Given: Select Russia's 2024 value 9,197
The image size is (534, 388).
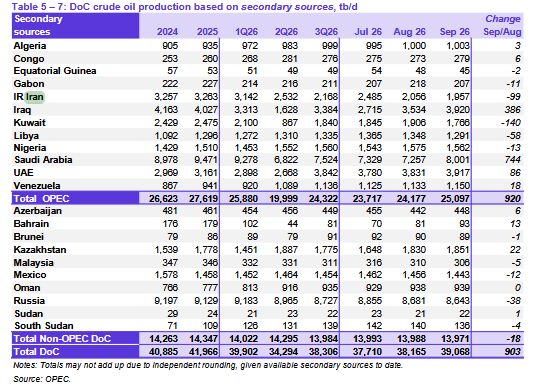Looking at the screenshot, I should point(166,301).
